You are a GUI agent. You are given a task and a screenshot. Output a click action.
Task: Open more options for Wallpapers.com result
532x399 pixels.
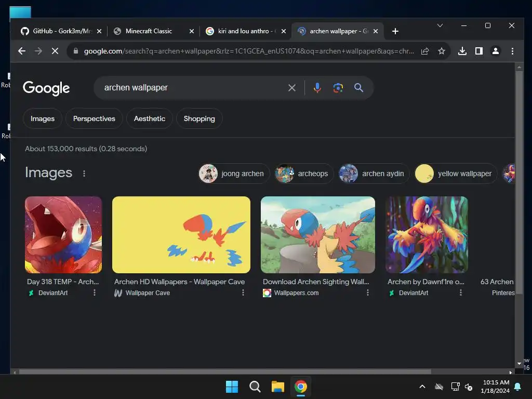pos(367,292)
